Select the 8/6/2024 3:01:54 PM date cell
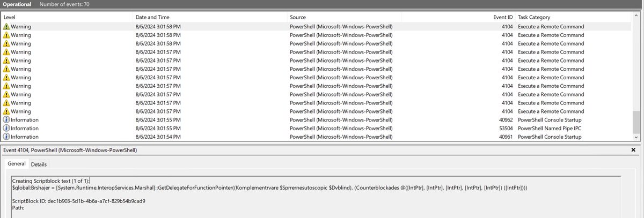Viewport: 644px width, 218px height. click(x=158, y=137)
